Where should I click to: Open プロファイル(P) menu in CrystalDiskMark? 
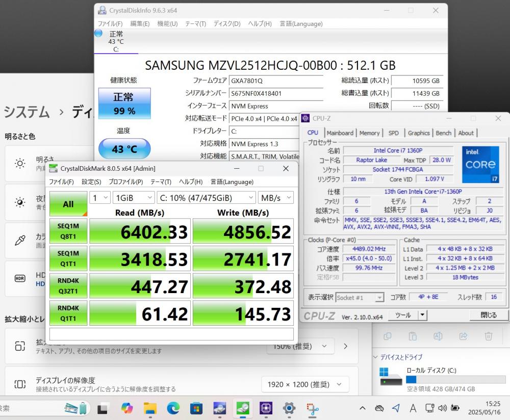[125, 182]
